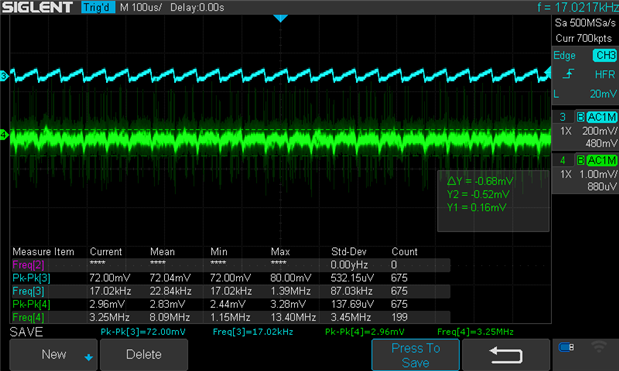Click the Edge trigger type label
Viewport: 619px width, 371px height.
pos(564,56)
